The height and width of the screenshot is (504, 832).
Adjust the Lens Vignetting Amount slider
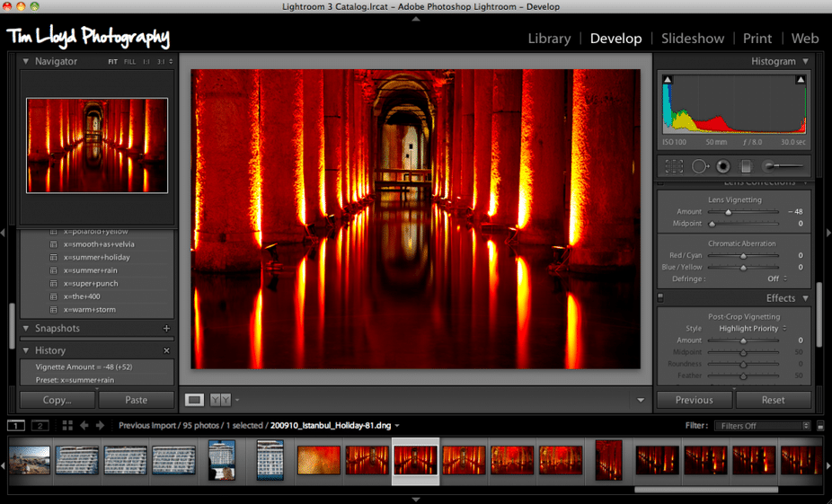(728, 212)
